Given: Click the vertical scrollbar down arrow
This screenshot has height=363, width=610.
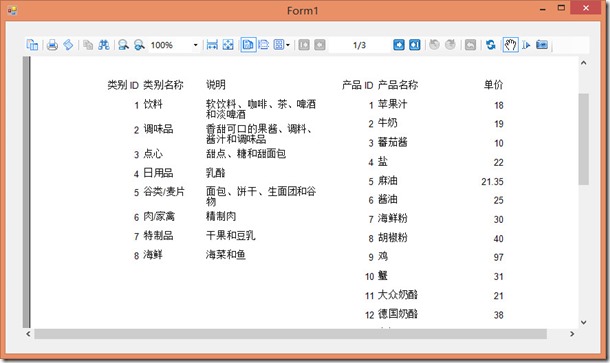Looking at the screenshot, I should click(584, 322).
